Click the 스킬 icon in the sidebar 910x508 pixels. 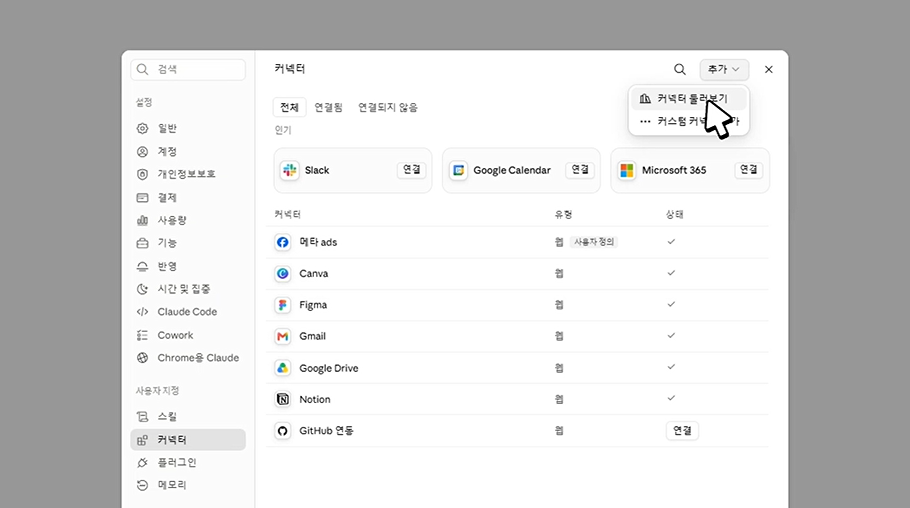[142, 417]
